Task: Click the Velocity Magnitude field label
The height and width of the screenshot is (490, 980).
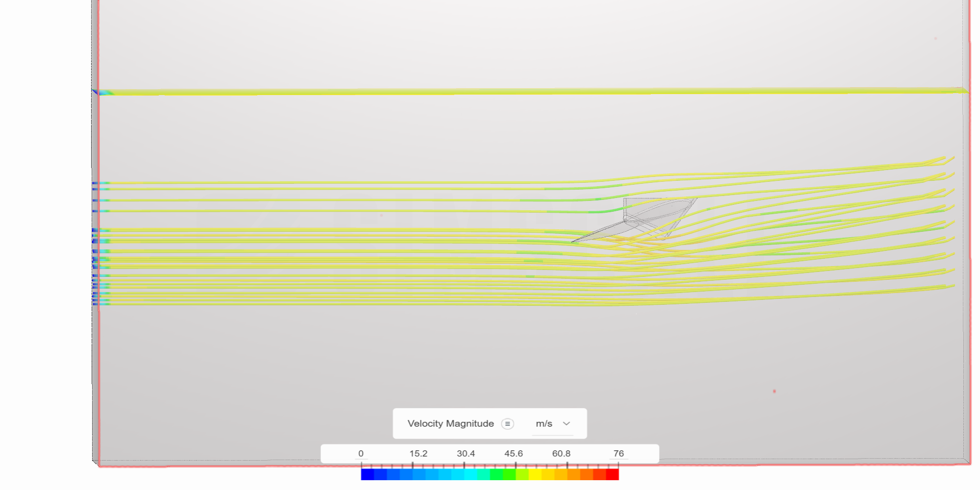Action: point(451,424)
